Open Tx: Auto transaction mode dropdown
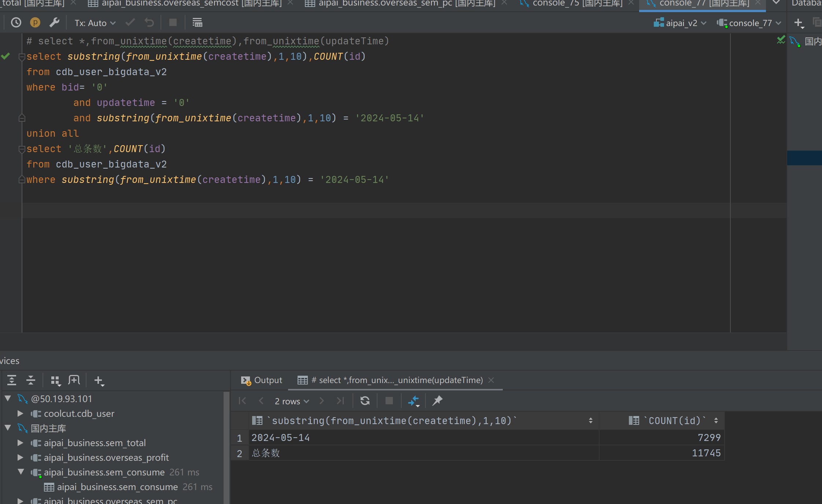 coord(95,23)
